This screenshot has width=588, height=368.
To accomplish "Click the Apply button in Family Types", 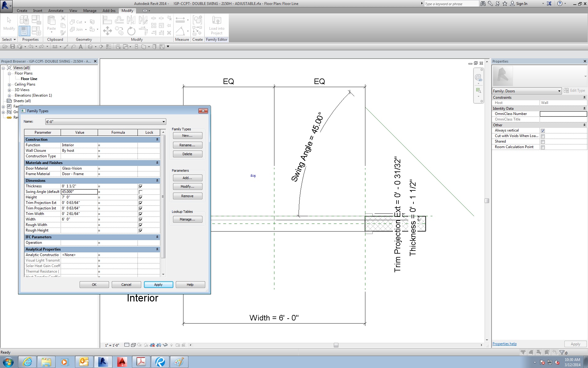I will [158, 285].
